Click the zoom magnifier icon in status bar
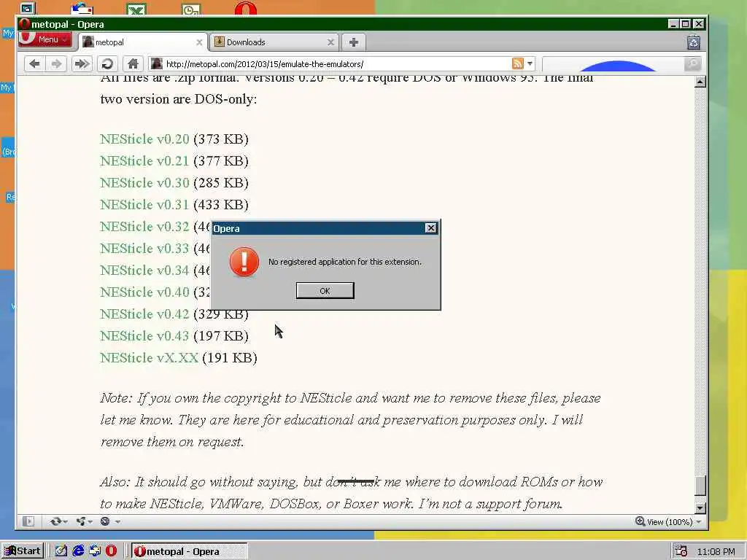This screenshot has width=747, height=560. [x=640, y=521]
